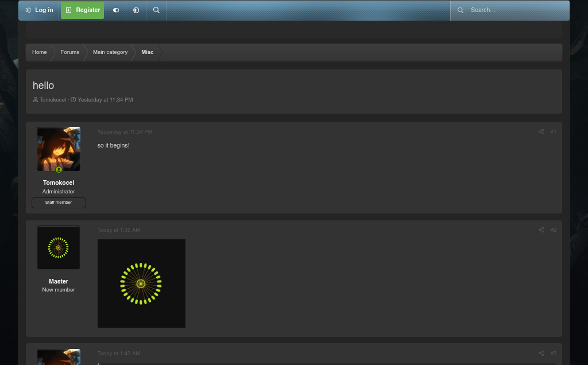Click the 'so it begins!' post text
588x365 pixels.
[x=113, y=145]
